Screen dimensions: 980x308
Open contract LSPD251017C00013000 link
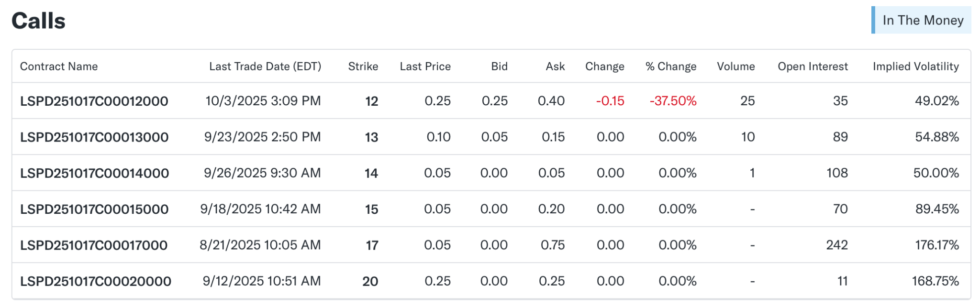(94, 137)
